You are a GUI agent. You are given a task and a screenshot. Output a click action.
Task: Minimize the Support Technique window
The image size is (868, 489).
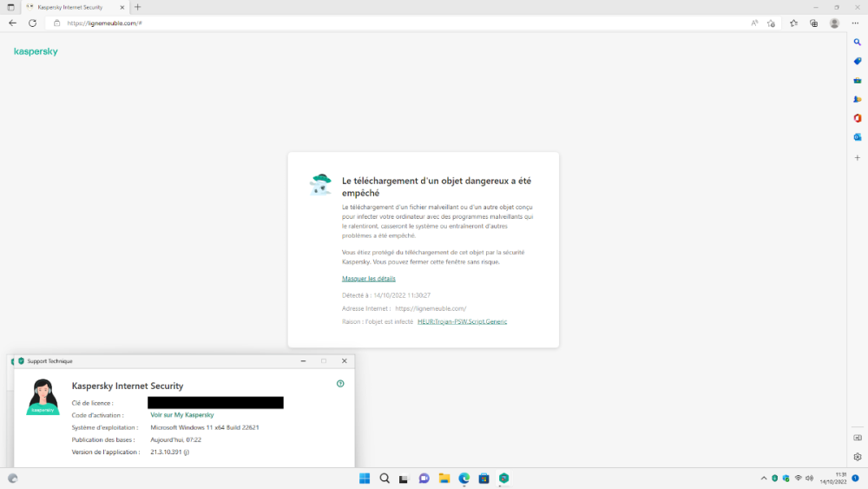point(303,361)
